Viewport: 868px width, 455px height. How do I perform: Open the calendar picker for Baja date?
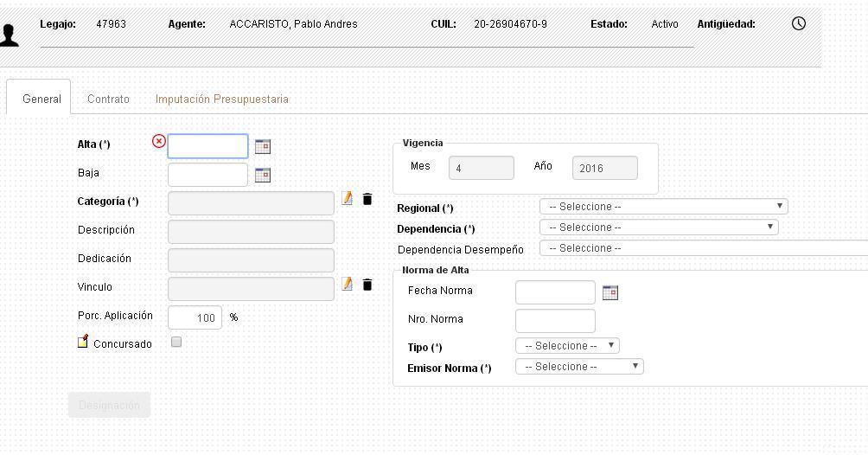263,176
